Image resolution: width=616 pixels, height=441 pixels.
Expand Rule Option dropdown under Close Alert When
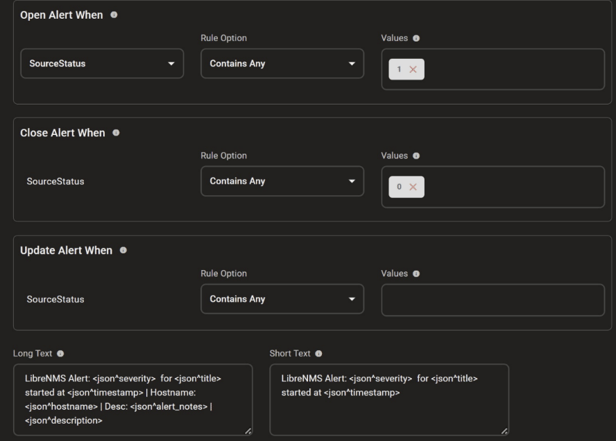pyautogui.click(x=282, y=182)
